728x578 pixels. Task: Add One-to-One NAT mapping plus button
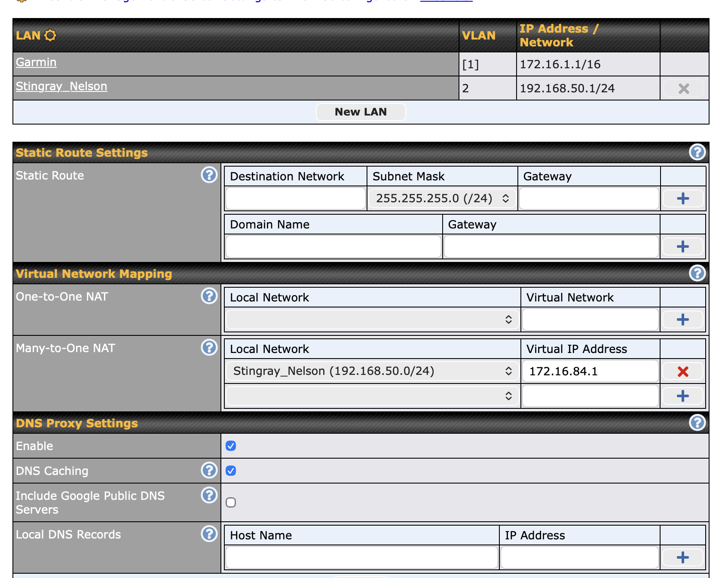[683, 319]
